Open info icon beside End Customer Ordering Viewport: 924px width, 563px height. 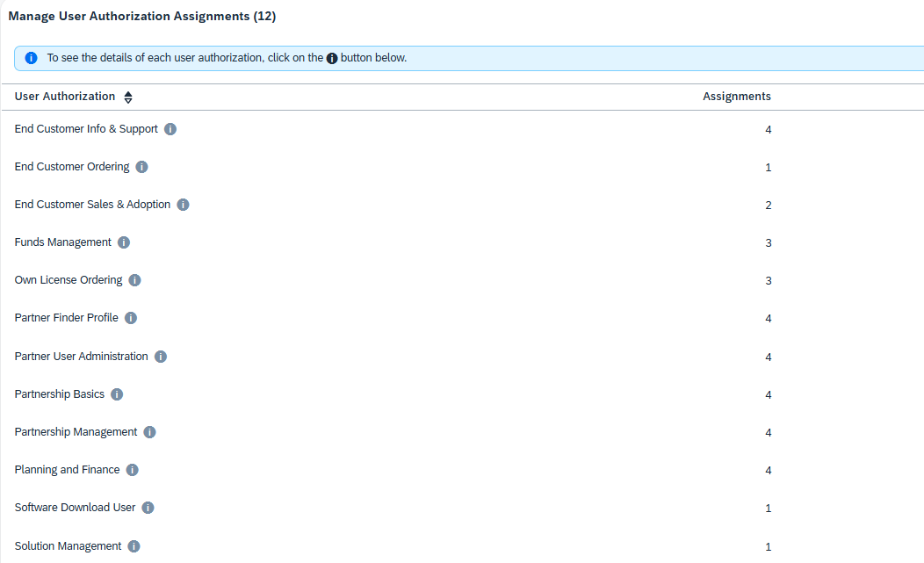click(x=141, y=167)
